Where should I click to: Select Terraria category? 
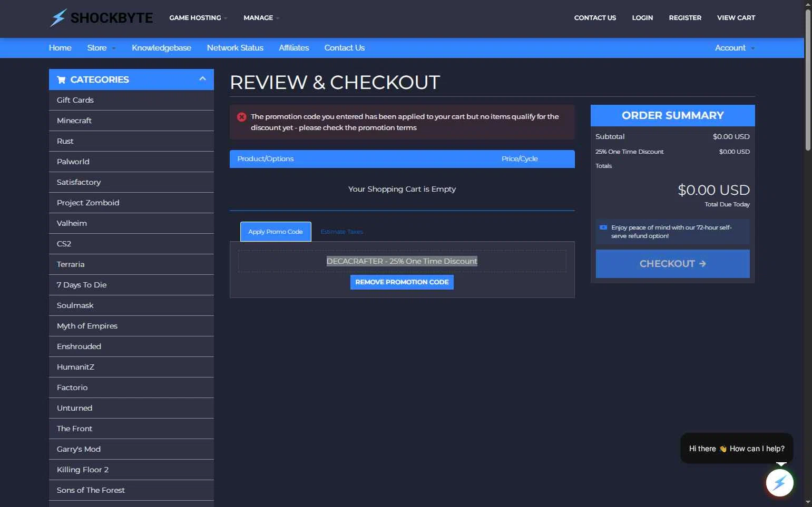tap(131, 264)
